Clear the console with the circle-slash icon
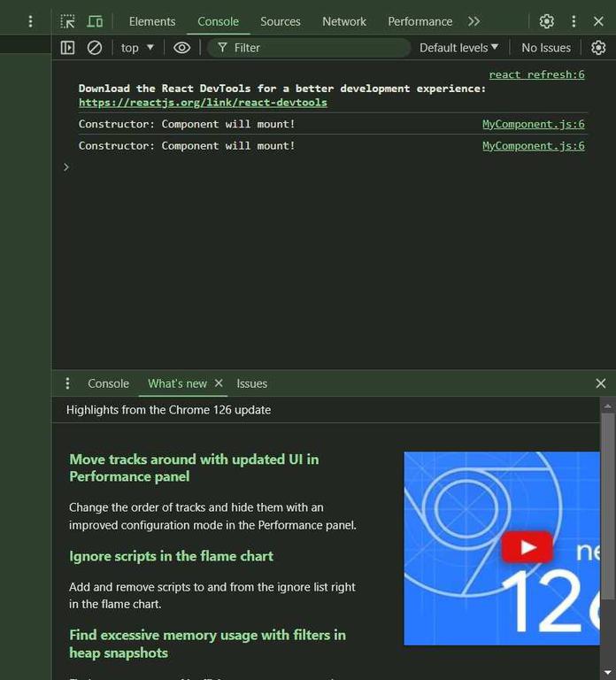 click(x=95, y=48)
